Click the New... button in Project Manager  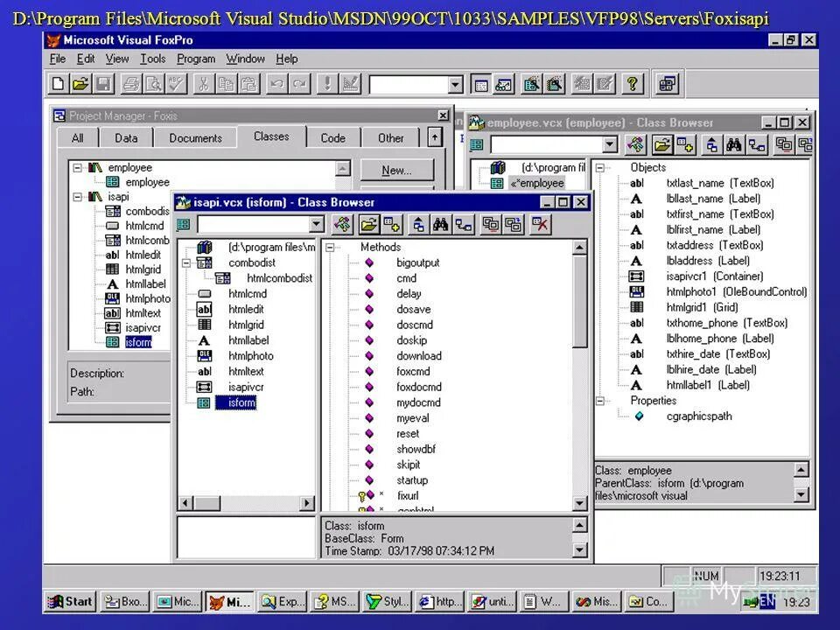(397, 171)
